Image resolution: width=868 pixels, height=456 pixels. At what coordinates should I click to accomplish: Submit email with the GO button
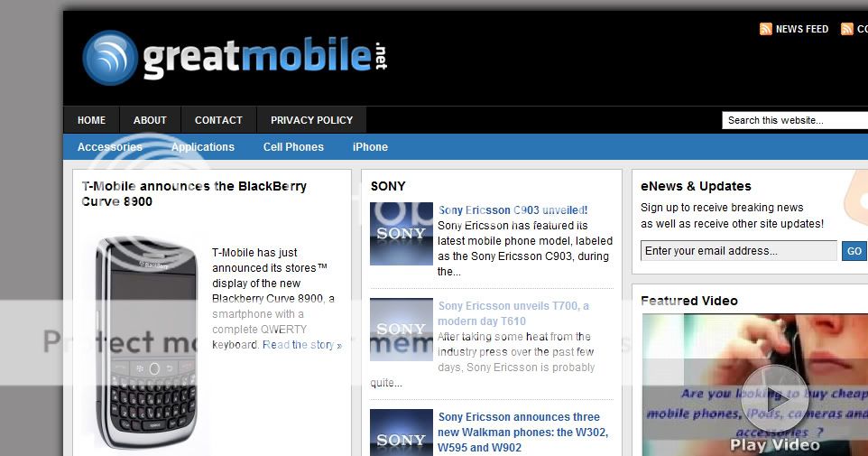[854, 251]
